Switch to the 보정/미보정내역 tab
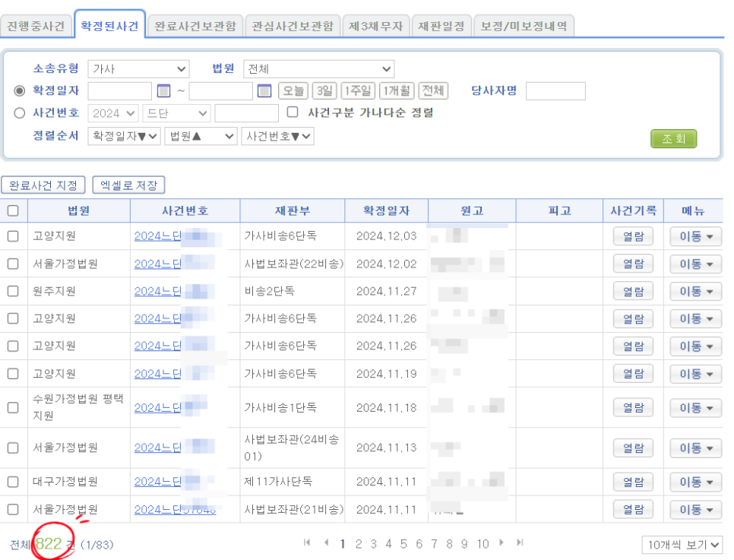Image resolution: width=734 pixels, height=560 pixels. 524,26
